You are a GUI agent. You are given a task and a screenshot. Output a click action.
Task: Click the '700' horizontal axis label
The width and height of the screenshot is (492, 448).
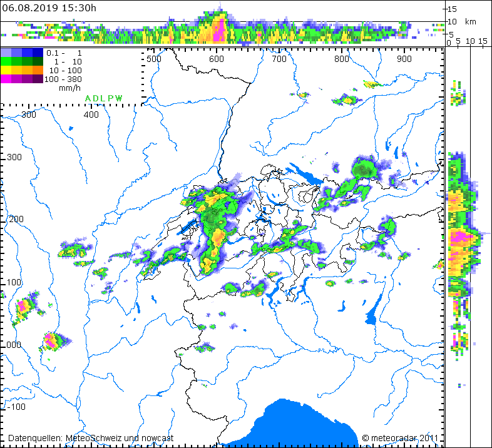pyautogui.click(x=279, y=59)
